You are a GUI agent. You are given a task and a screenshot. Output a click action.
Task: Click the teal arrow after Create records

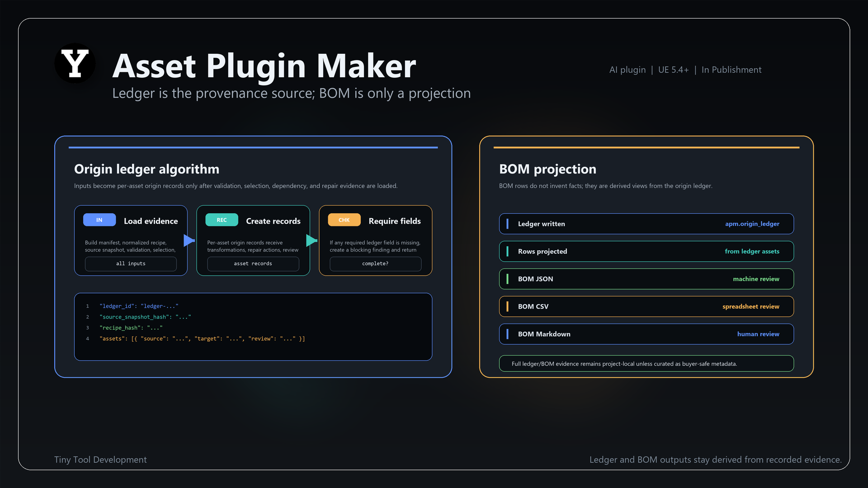[x=311, y=240]
